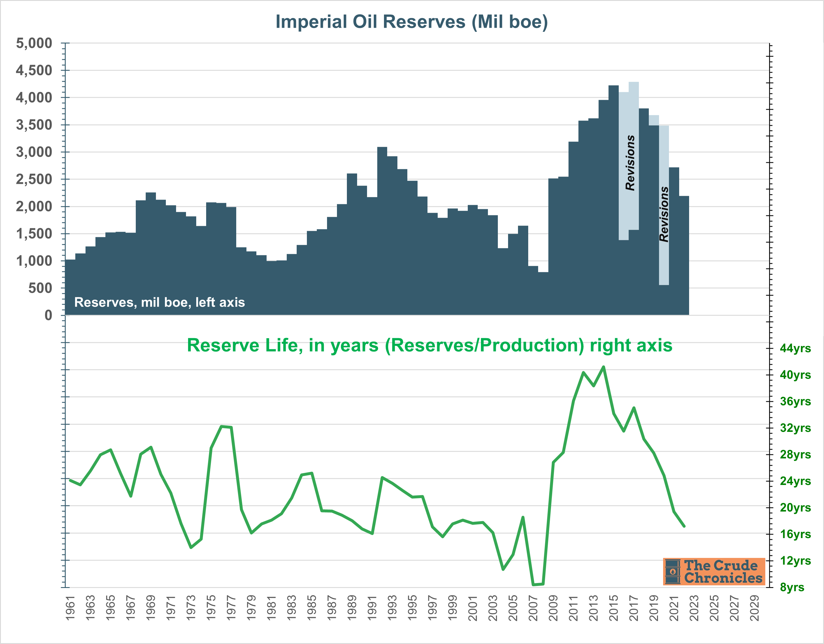Click the '0' left axis label

tap(49, 315)
